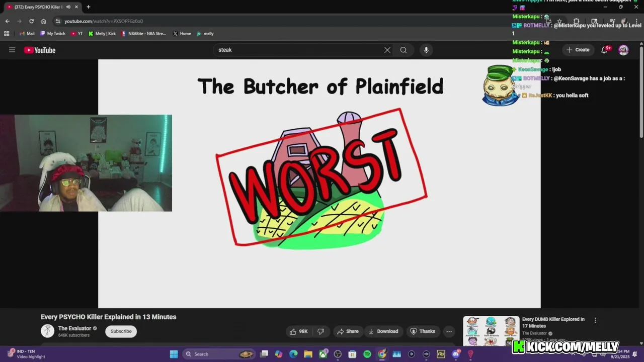This screenshot has height=362, width=644.
Task: Subscribe to The Evaluator channel
Action: click(x=121, y=331)
